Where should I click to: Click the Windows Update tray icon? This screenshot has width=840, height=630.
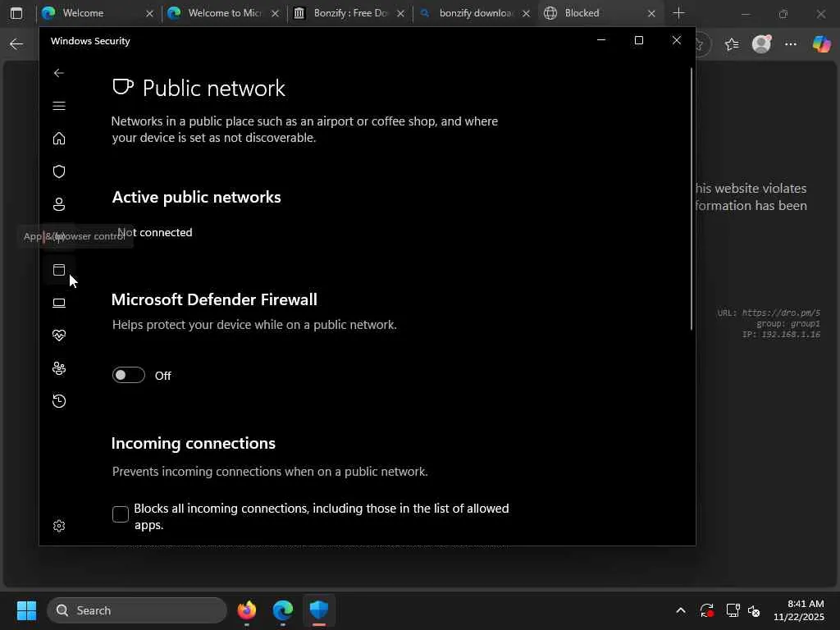coord(707,610)
